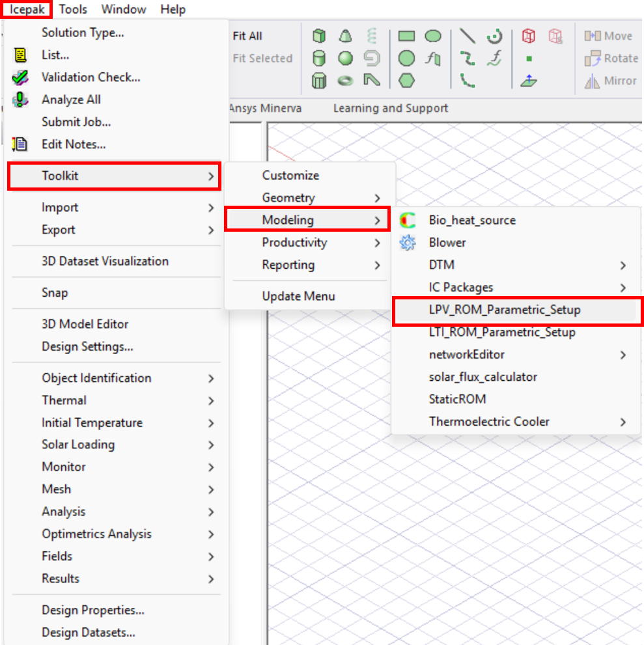Expand the Object Identification submenu
644x645 pixels.
(116, 378)
